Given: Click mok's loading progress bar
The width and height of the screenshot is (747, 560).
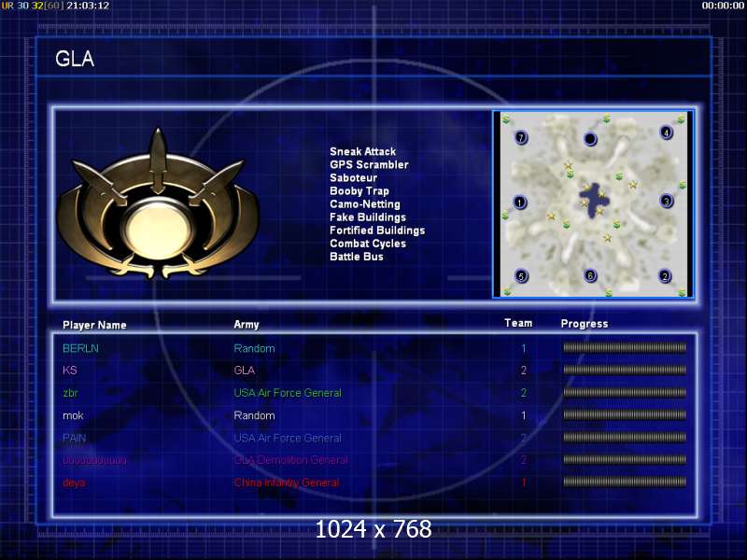Looking at the screenshot, I should [625, 414].
